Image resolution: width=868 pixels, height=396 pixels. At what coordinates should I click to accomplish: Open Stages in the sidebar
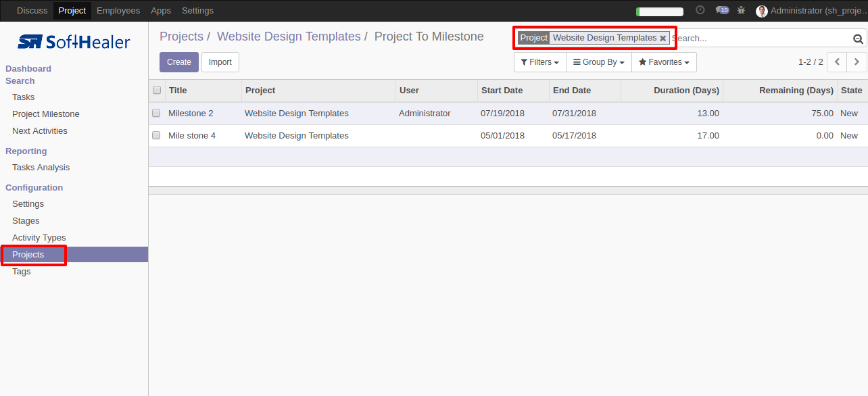point(26,221)
